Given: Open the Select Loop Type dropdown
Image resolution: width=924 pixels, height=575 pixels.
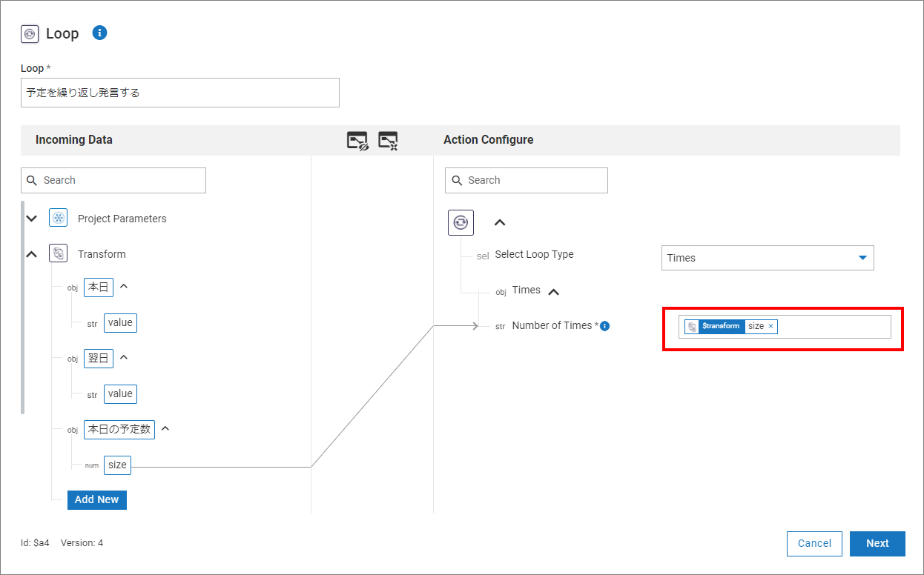Looking at the screenshot, I should (768, 258).
